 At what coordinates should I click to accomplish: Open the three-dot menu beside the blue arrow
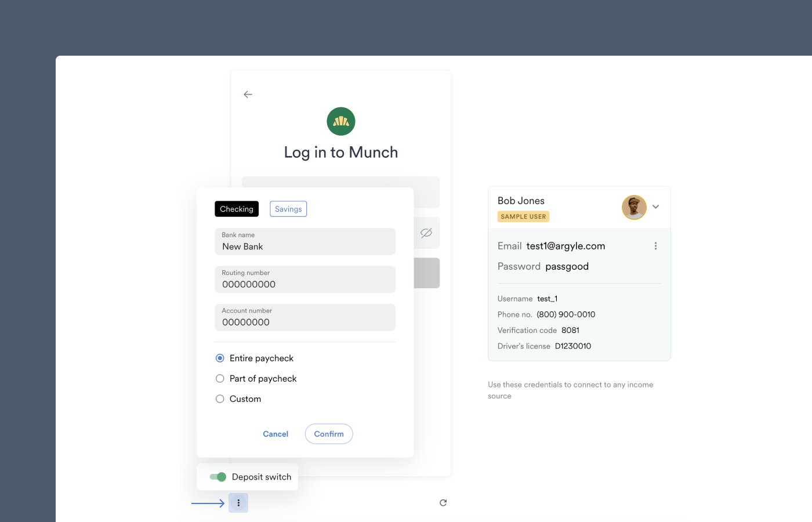[238, 503]
